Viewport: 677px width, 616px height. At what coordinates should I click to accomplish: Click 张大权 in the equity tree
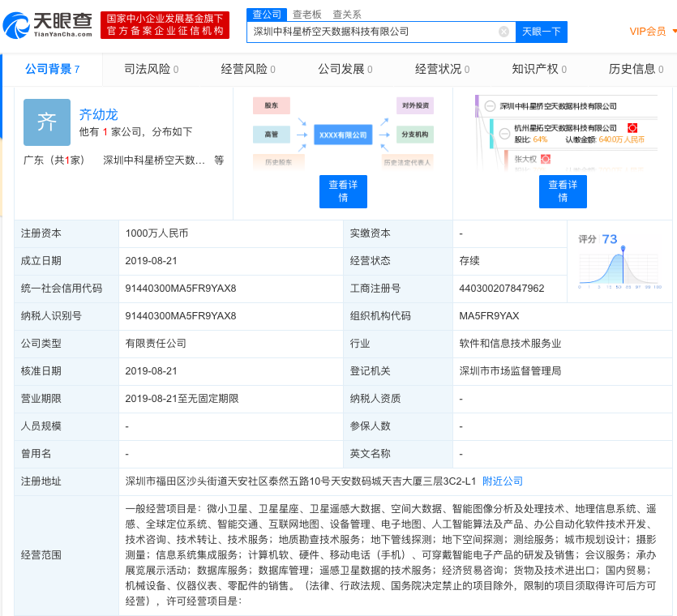click(525, 160)
